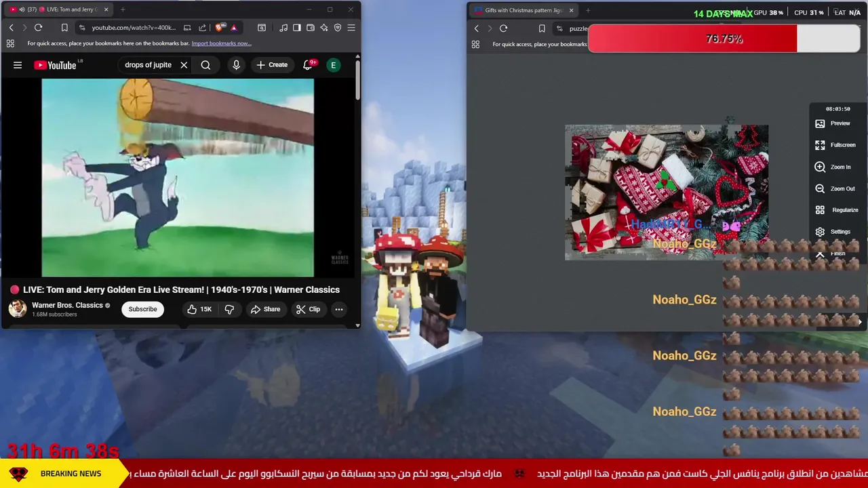The width and height of the screenshot is (868, 488).
Task: Click the share icon in YouTube address bar
Action: (202, 28)
